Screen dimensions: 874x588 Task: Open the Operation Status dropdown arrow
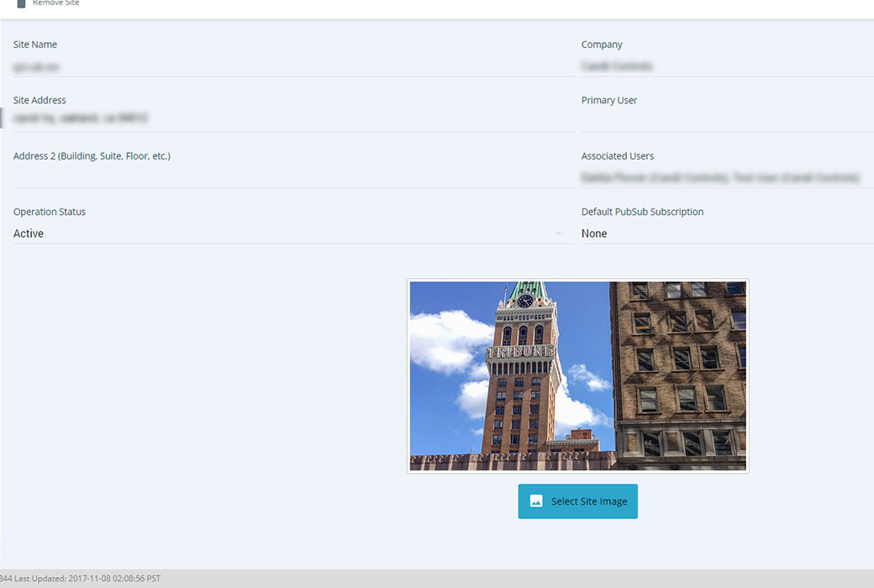[558, 234]
